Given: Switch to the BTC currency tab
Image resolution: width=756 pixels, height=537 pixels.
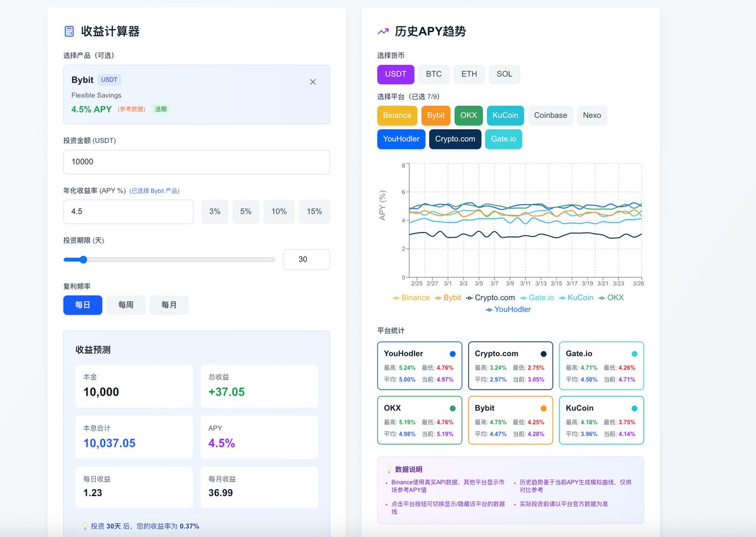Looking at the screenshot, I should (x=433, y=74).
